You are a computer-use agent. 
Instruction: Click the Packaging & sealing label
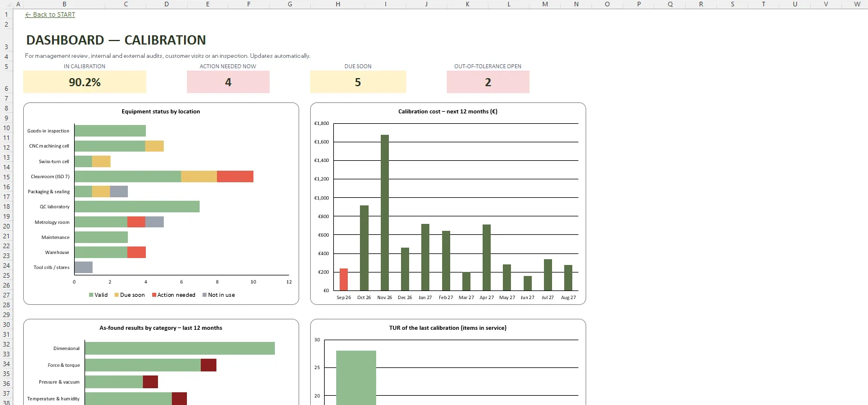(49, 192)
